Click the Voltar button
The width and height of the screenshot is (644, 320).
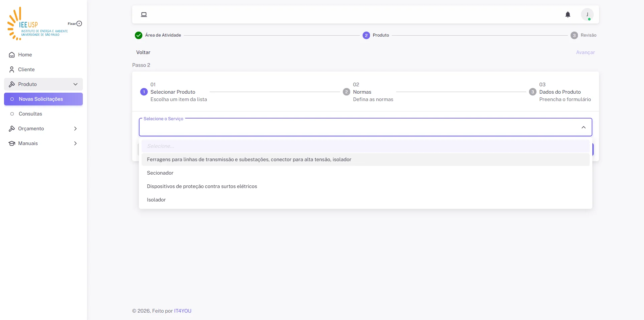[143, 52]
